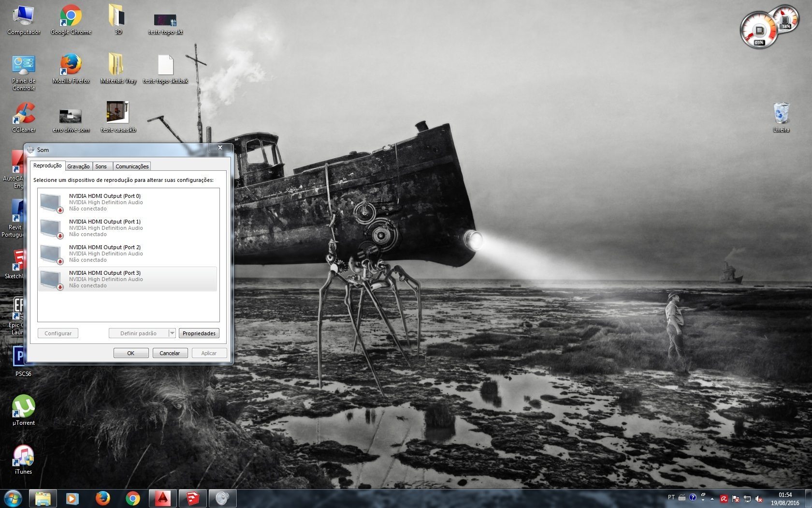
Task: Click the muted volume tray icon
Action: pos(759,498)
